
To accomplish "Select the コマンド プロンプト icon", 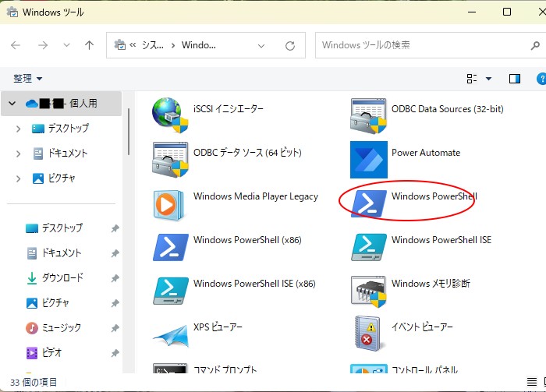I will [x=170, y=369].
